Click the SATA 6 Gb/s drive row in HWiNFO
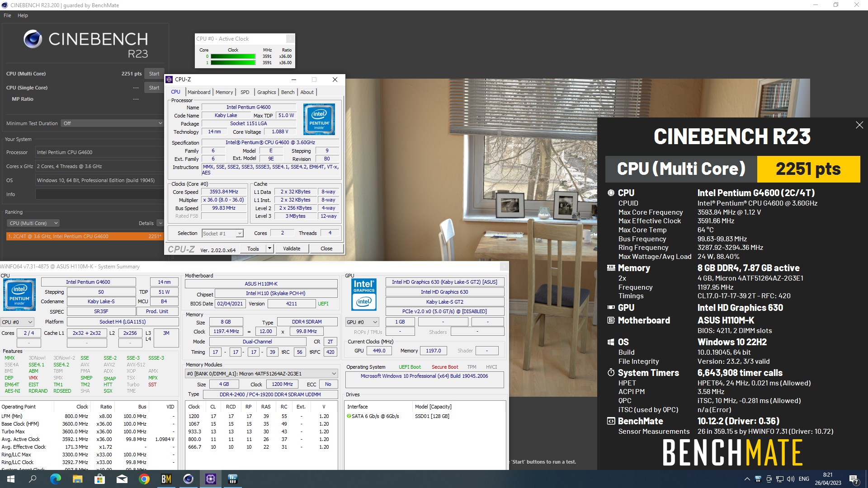 [x=424, y=417]
